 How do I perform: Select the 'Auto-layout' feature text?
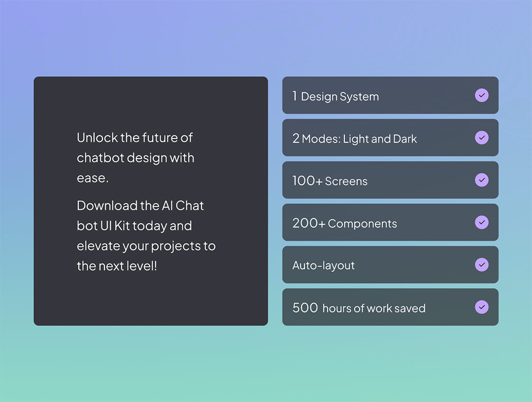(323, 266)
